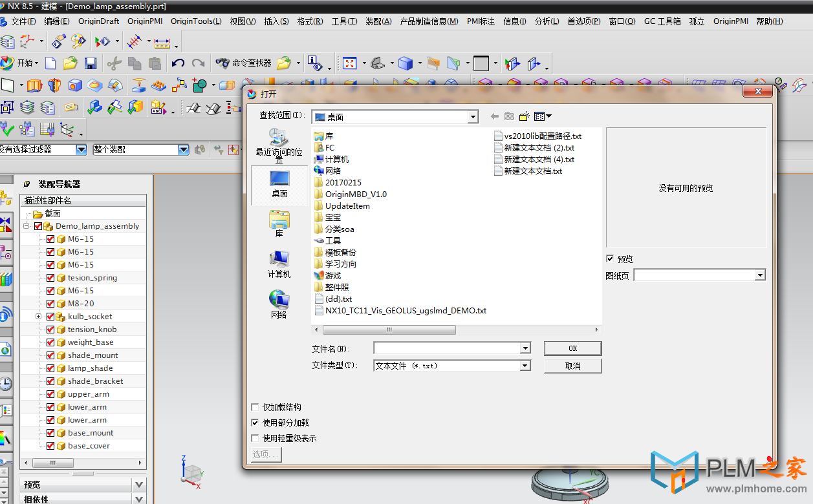Click the OK button in Open dialog
Viewport: 813px width, 504px height.
click(572, 348)
